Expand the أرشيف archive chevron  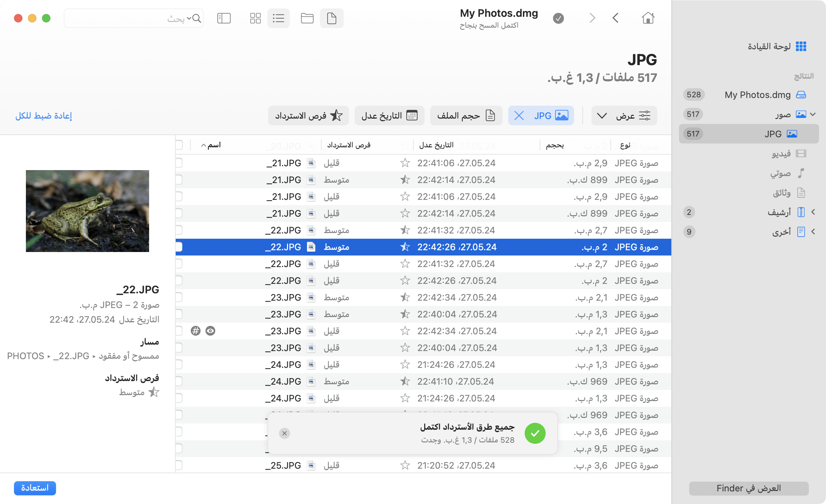click(813, 212)
